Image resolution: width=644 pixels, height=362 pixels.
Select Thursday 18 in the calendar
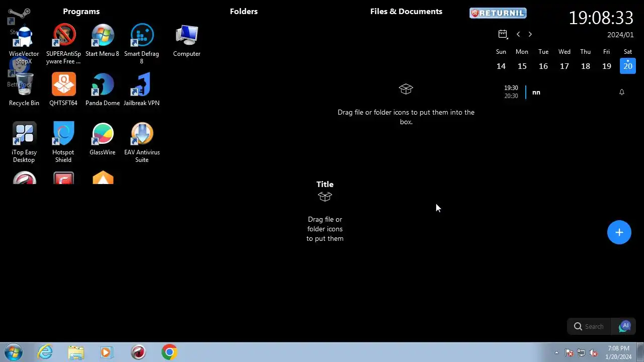[x=586, y=66]
